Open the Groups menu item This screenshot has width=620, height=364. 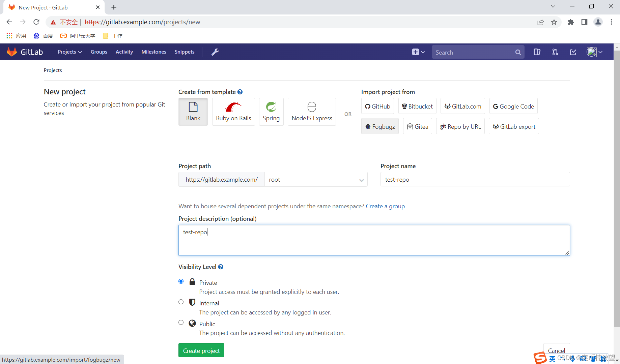point(99,52)
